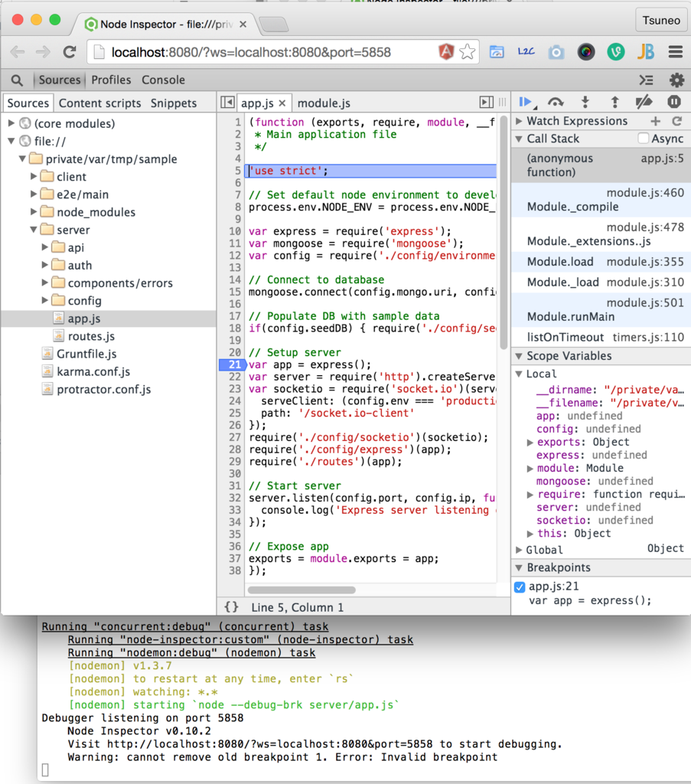Open the Content scripts navigator tab
The image size is (691, 784).
click(x=100, y=103)
